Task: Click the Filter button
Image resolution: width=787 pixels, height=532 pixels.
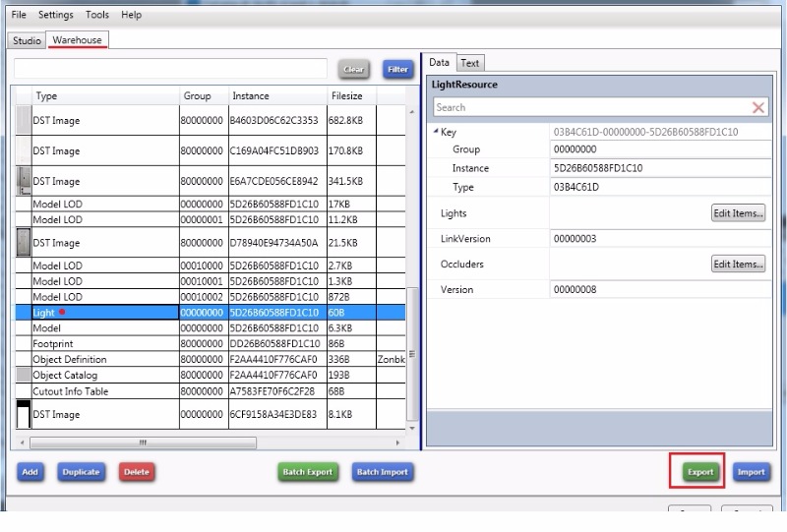Action: pyautogui.click(x=397, y=70)
